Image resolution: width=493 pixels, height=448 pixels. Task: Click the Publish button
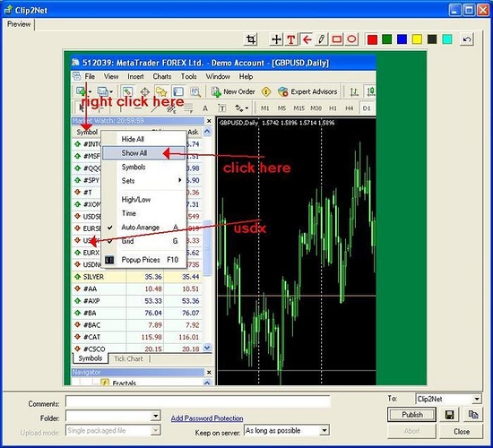[x=412, y=415]
